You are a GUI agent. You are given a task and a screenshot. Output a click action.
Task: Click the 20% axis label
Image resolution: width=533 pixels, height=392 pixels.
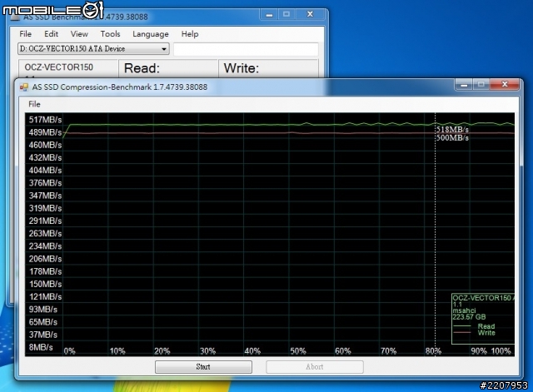(x=162, y=351)
